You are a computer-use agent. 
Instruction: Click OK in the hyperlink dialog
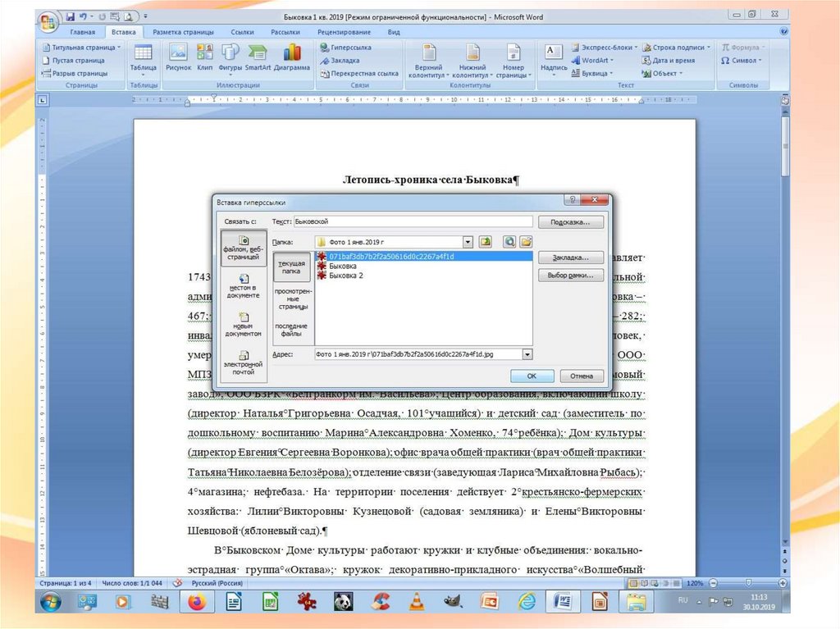(x=531, y=376)
